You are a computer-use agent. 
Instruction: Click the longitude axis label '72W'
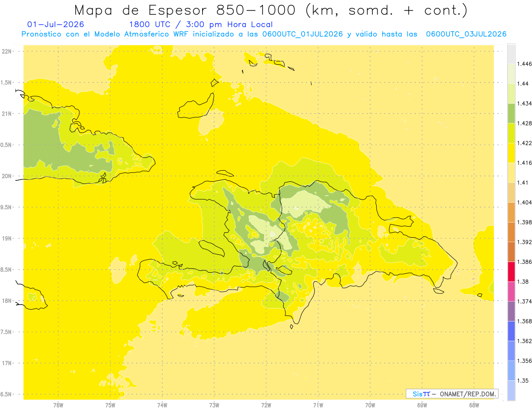pyautogui.click(x=266, y=405)
